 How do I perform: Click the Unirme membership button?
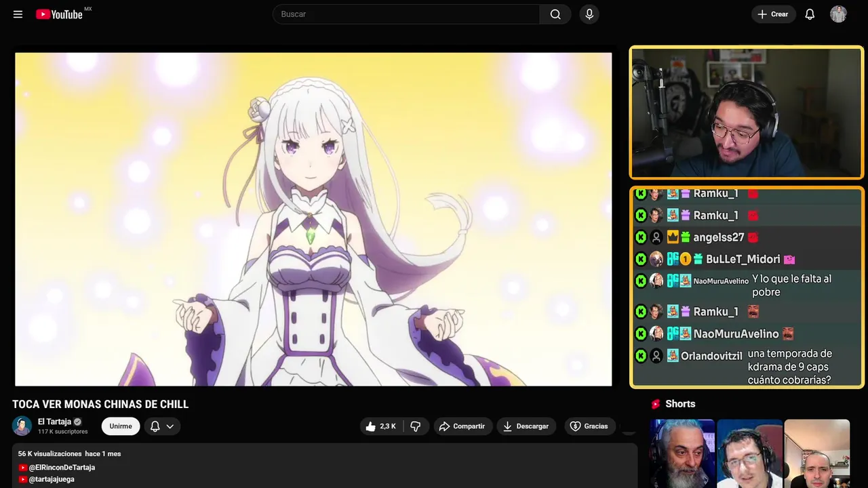point(121,426)
